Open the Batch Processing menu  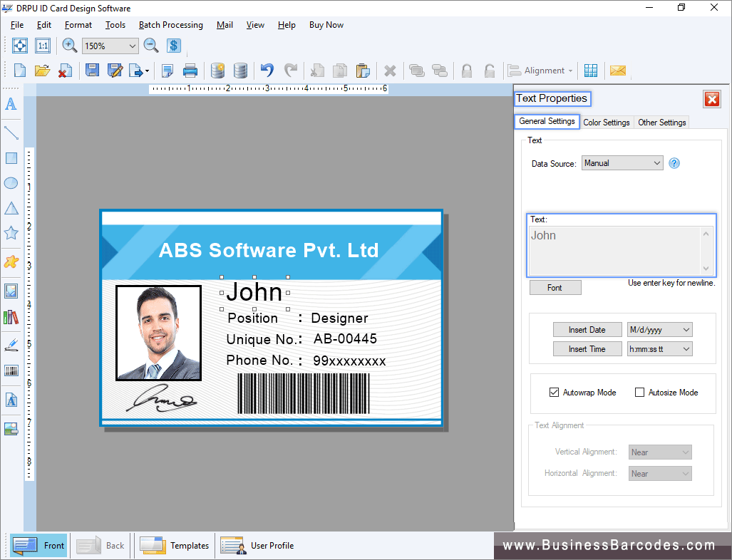(x=170, y=24)
